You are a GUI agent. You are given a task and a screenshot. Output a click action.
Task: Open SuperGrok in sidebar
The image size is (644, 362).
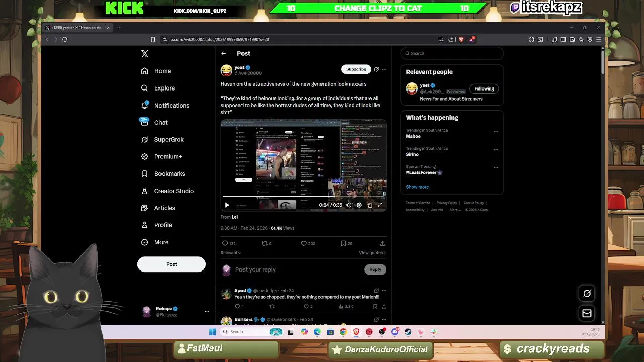[162, 140]
